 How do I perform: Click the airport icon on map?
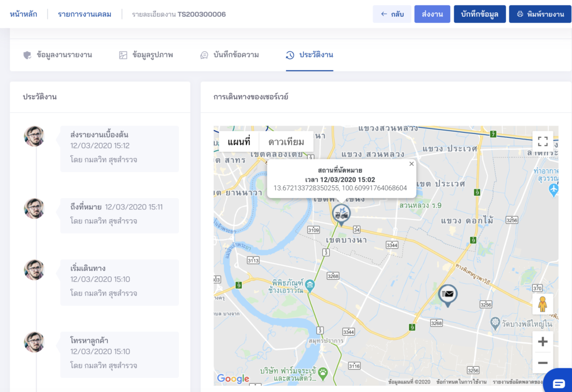tap(554, 190)
